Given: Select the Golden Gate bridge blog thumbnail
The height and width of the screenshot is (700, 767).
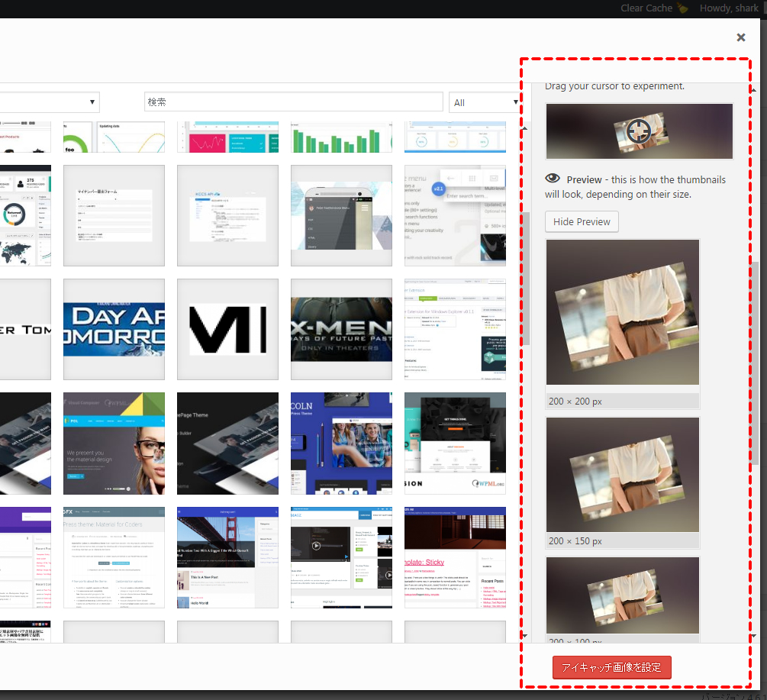Looking at the screenshot, I should [227, 557].
